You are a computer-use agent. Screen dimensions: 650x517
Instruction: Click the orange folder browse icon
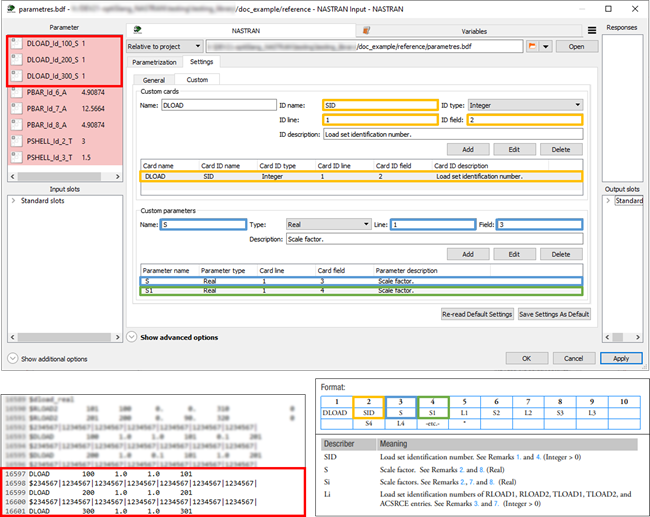[x=532, y=46]
